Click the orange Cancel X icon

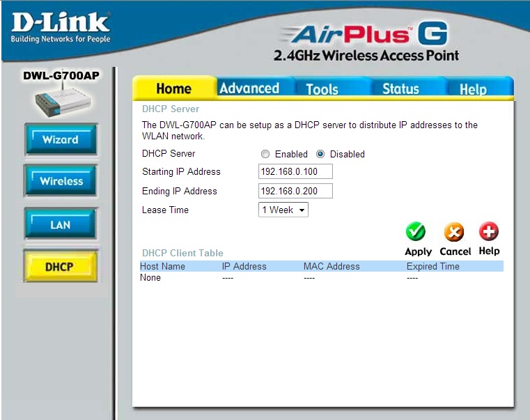tap(453, 232)
